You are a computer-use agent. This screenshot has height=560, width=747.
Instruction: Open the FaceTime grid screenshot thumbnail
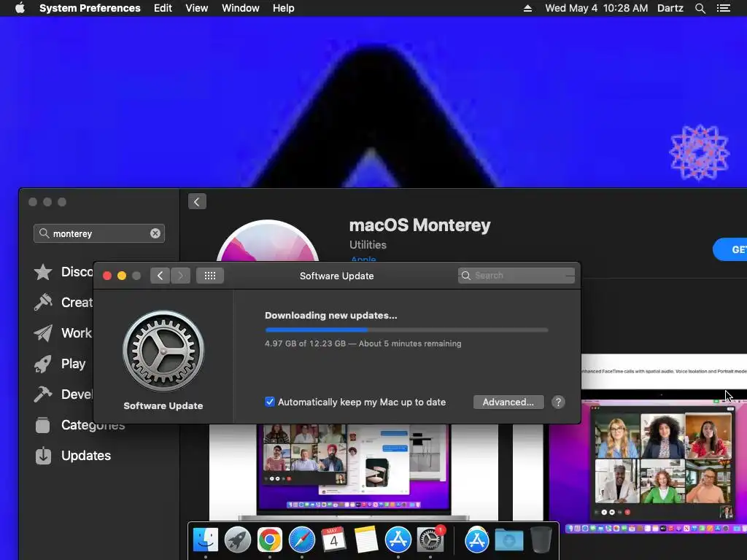coord(664,467)
